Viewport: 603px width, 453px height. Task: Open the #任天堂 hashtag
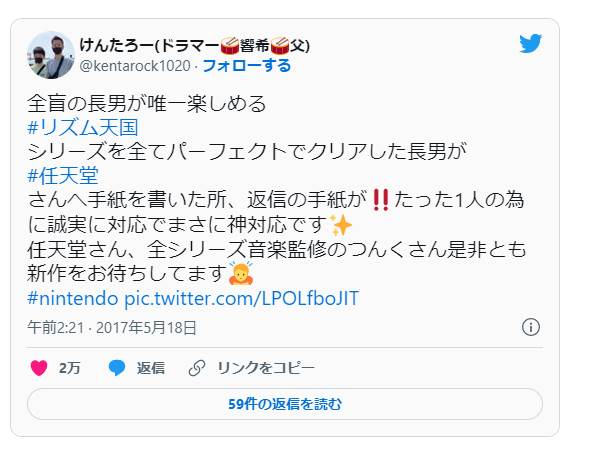63,176
